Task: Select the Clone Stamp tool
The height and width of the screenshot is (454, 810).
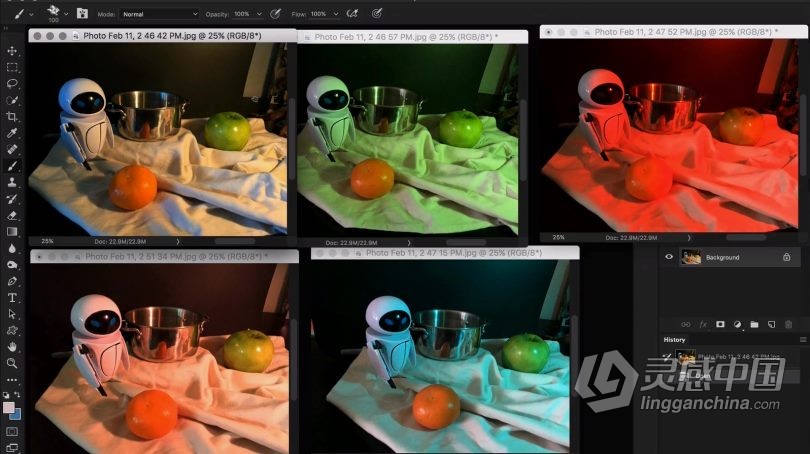Action: pos(12,182)
